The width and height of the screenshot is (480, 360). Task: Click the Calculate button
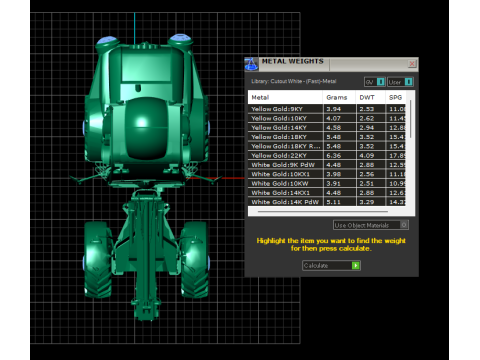pyautogui.click(x=331, y=265)
